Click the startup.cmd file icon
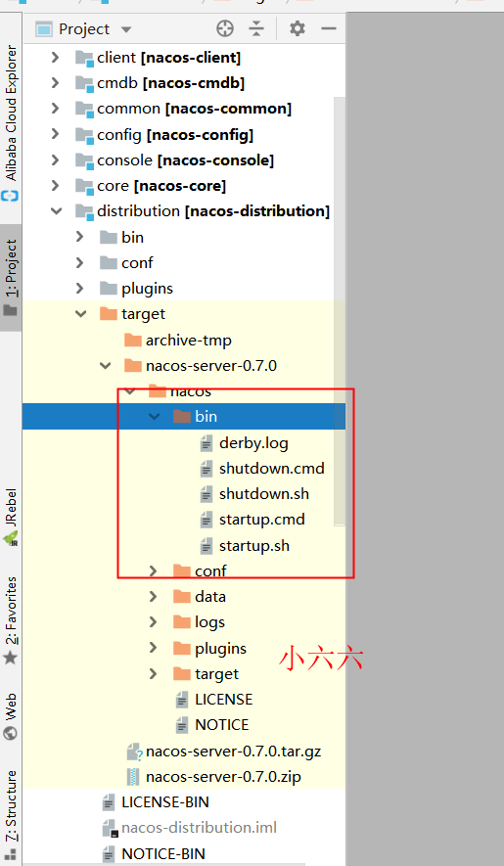 point(206,520)
